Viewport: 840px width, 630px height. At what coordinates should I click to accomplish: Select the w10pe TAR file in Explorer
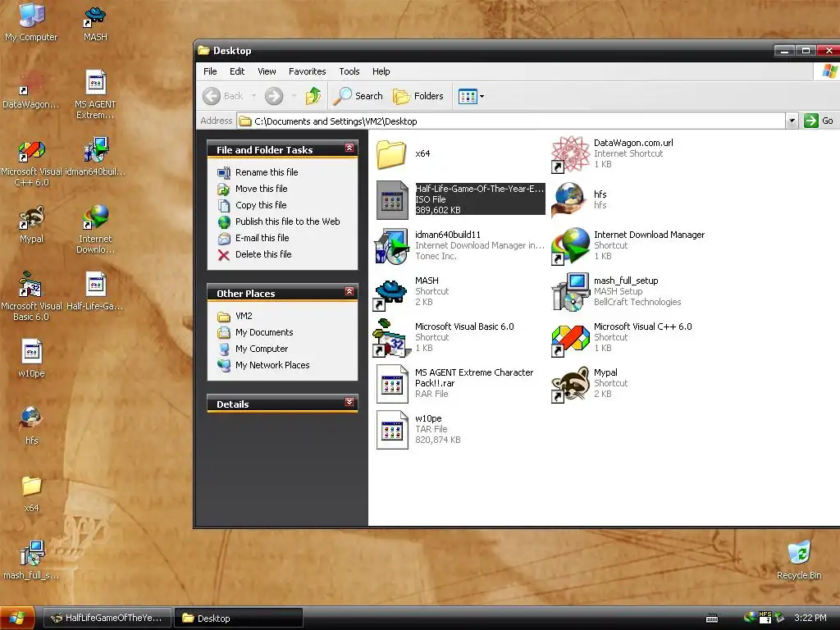419,430
